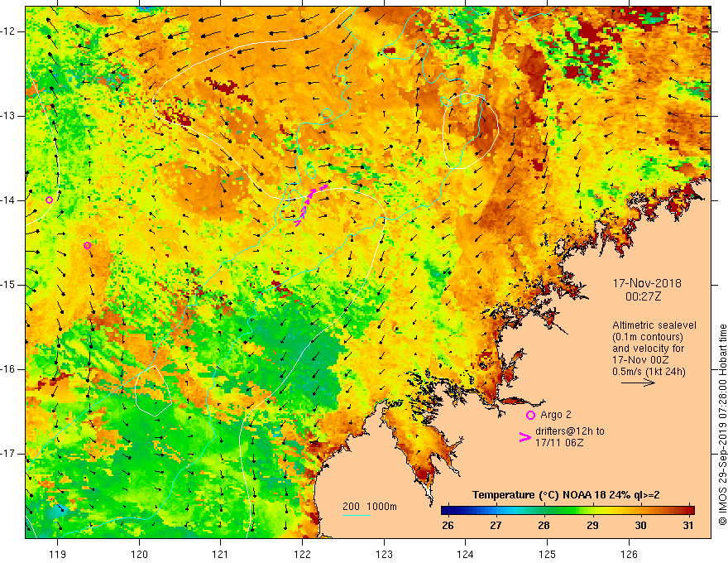Click the cyan 200/1000m depth contour legend line
This screenshot has width=728, height=563.
pos(357,516)
